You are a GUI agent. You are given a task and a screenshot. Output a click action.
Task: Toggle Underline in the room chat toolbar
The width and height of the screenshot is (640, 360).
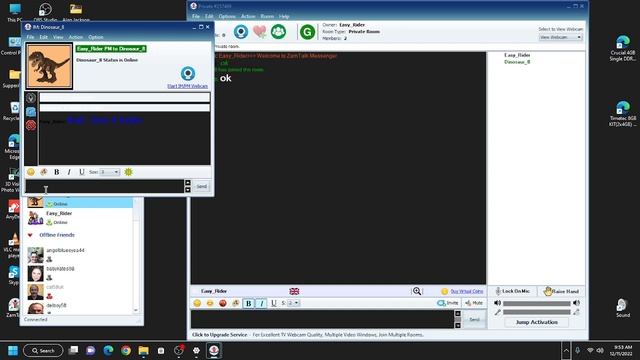coord(273,303)
